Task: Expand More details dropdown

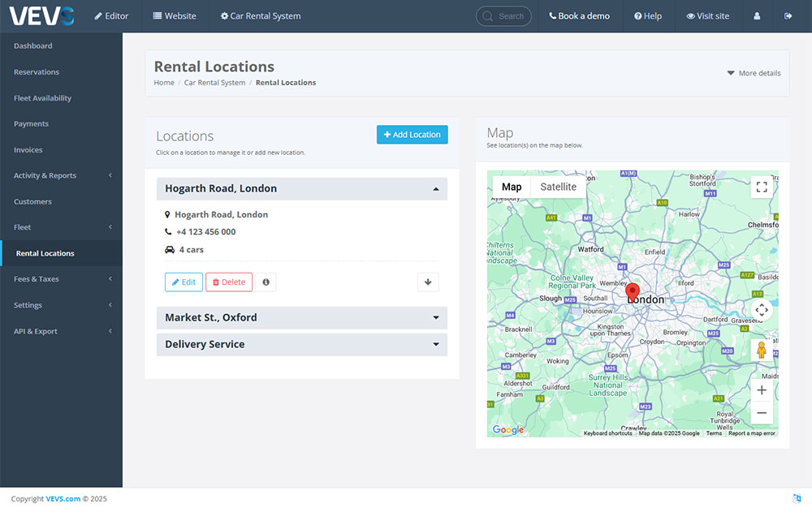Action: coord(754,73)
